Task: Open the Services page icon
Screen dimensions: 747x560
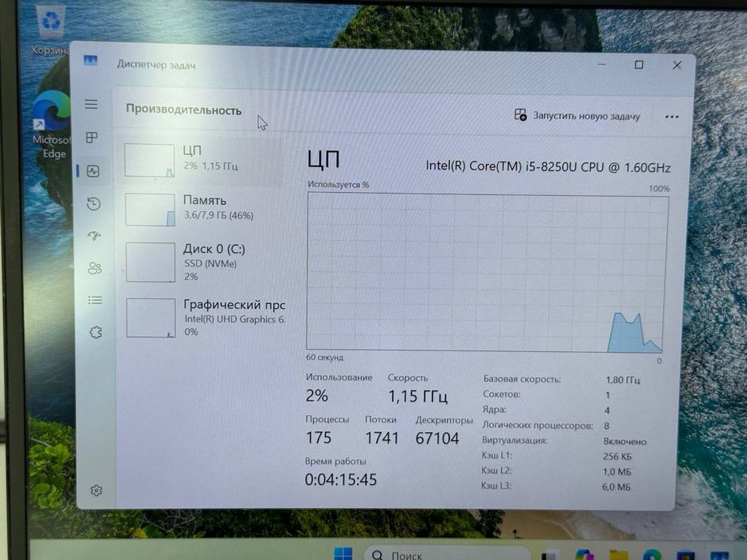Action: coord(96,332)
